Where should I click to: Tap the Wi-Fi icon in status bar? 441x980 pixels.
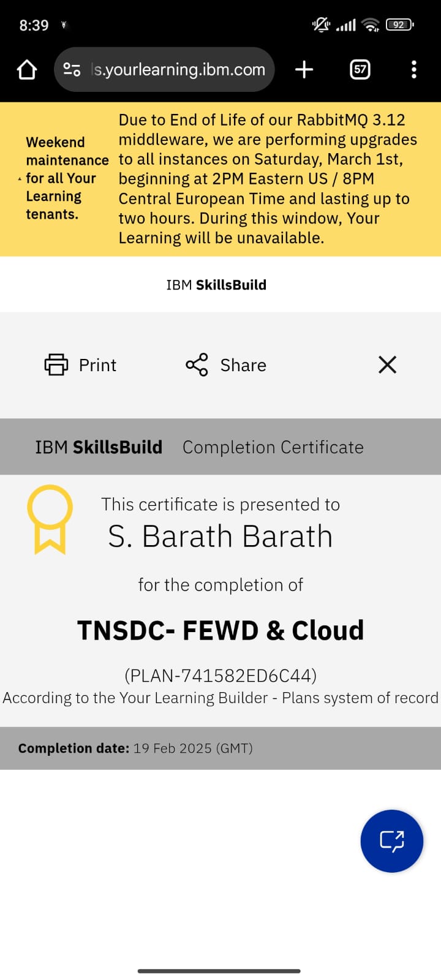pos(371,24)
